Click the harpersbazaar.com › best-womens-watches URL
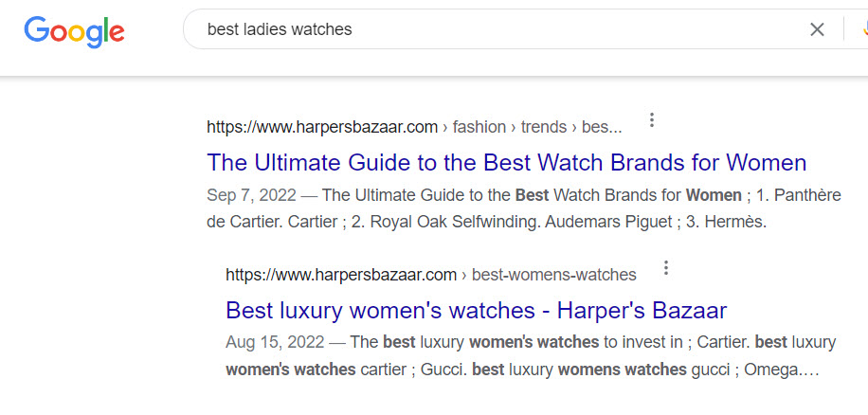Image resolution: width=868 pixels, height=415 pixels. [x=430, y=275]
